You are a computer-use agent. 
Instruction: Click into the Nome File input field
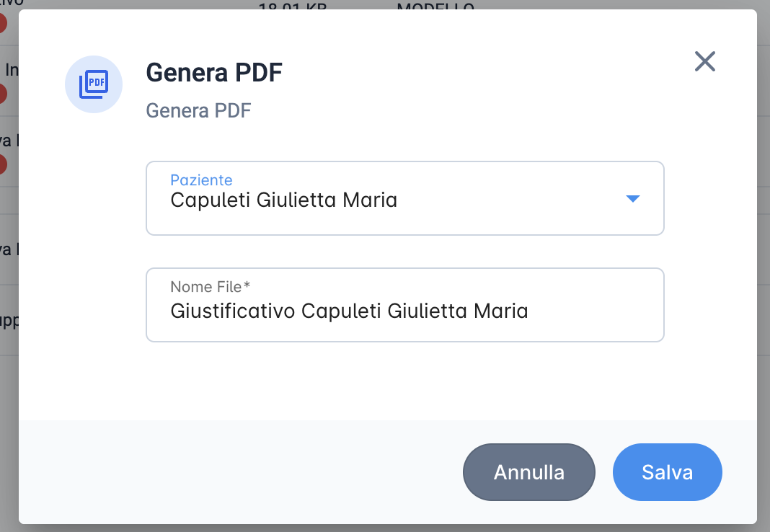click(405, 305)
